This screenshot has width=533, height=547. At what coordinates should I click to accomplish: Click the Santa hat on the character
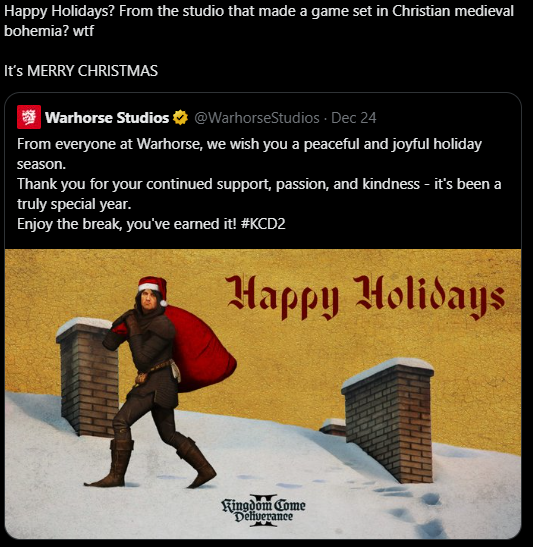[153, 287]
